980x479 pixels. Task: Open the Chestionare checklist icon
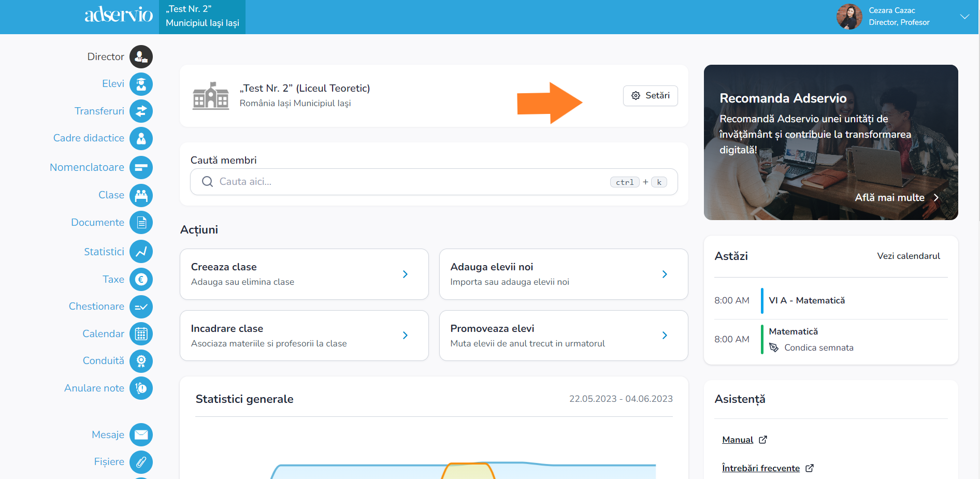[141, 307]
